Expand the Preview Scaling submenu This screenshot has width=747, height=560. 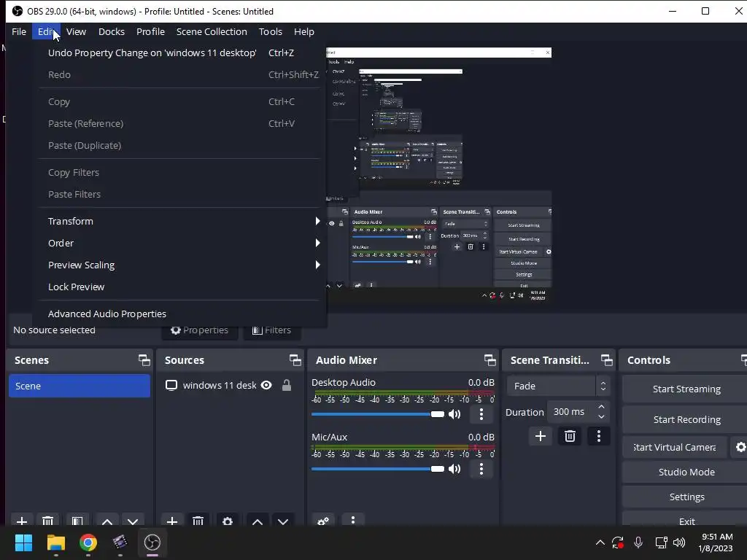(x=180, y=265)
